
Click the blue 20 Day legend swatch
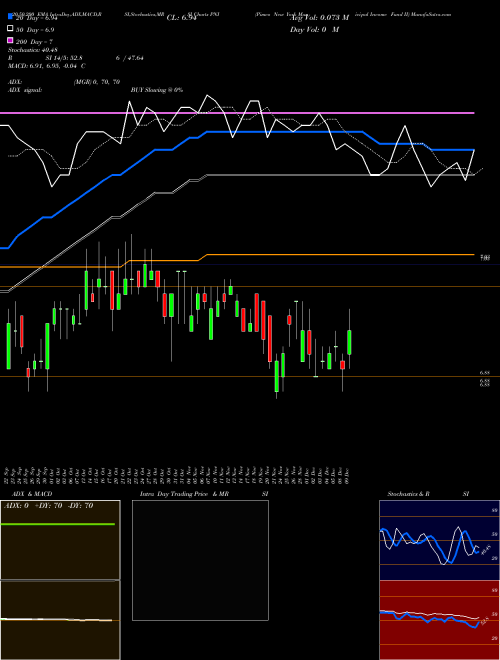[10, 17]
